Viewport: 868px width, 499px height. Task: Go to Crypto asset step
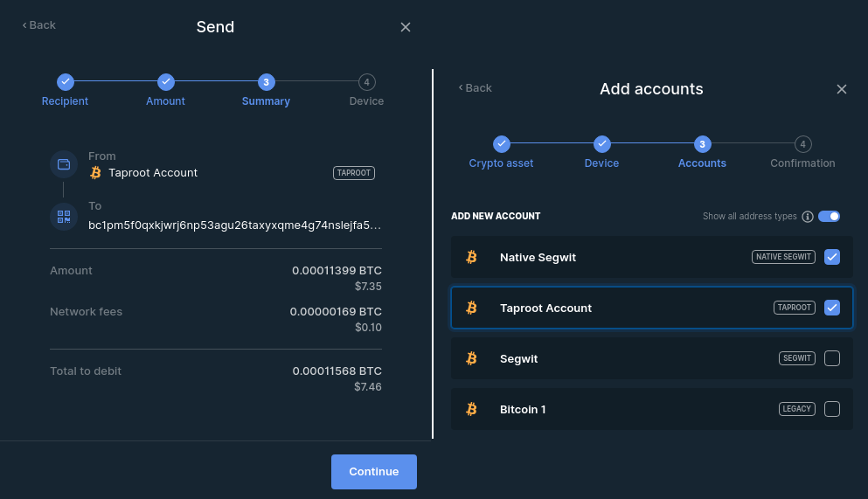point(501,144)
